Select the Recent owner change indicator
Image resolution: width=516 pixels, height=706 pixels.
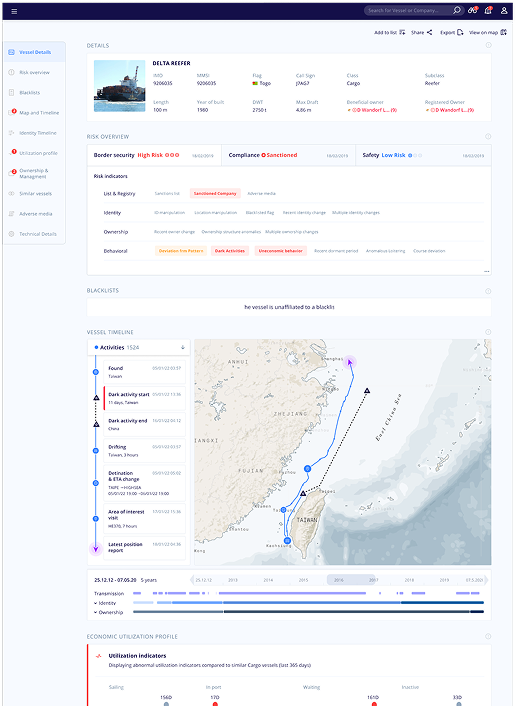[174, 232]
